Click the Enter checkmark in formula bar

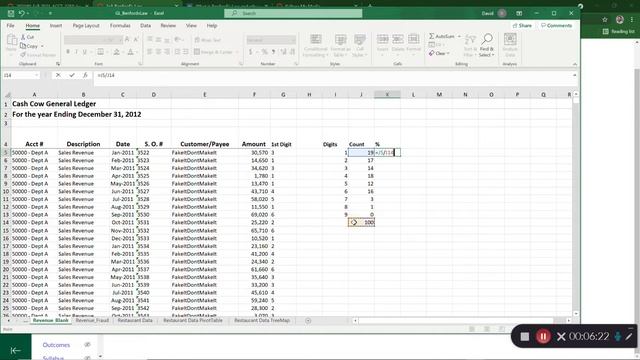(x=72, y=75)
